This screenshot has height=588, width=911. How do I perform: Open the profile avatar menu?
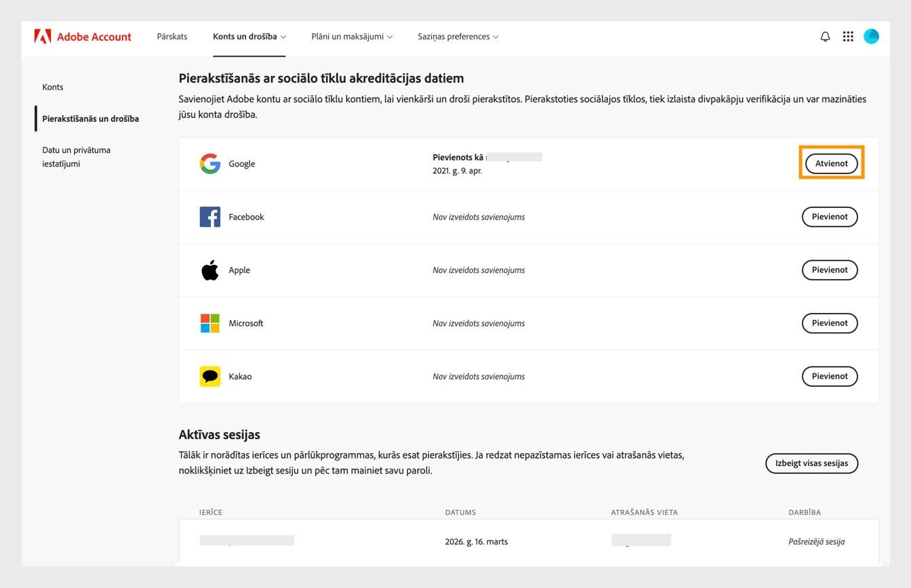tap(872, 37)
